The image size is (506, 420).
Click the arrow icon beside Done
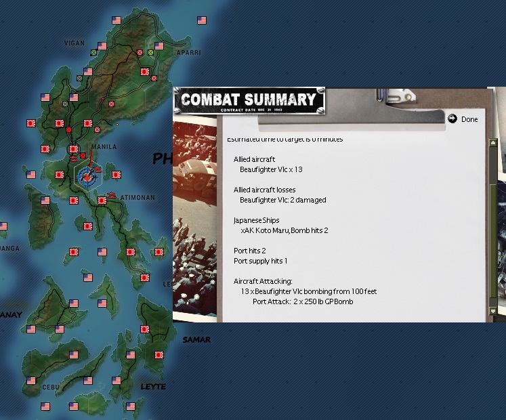pos(452,119)
